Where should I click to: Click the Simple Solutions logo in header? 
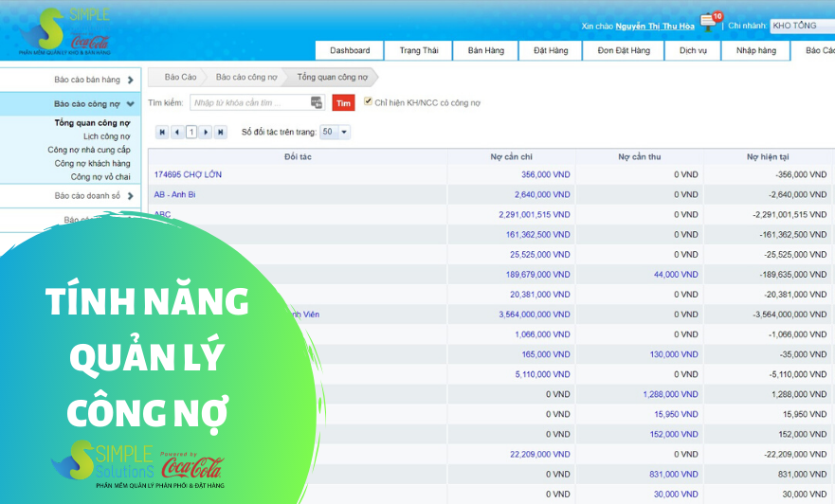tap(64, 31)
